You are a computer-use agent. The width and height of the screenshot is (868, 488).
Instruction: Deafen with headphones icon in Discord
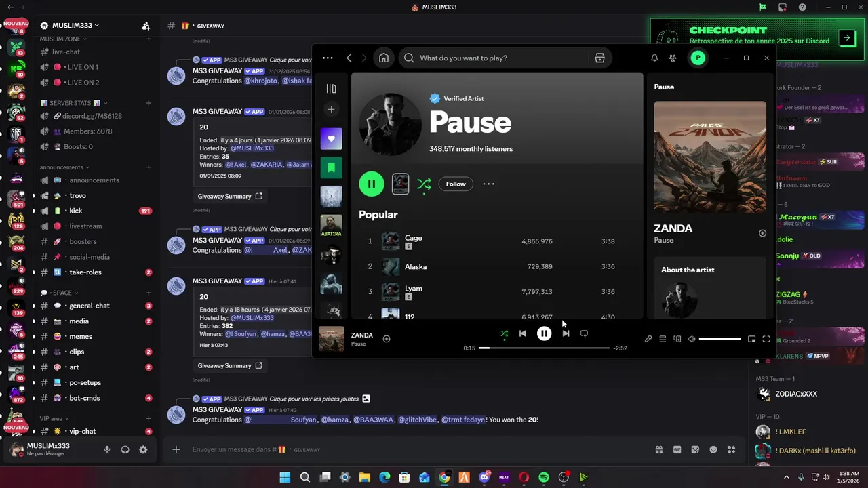click(x=125, y=449)
